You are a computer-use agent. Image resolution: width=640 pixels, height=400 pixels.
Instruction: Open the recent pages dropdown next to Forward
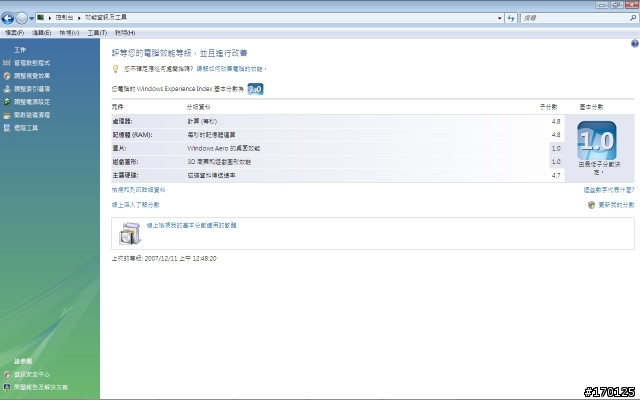[x=31, y=18]
